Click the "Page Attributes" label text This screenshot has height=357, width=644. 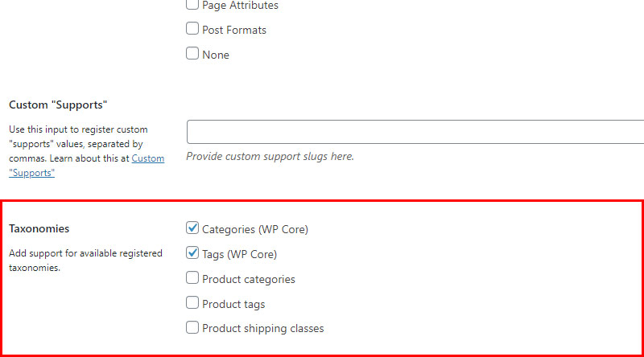coord(240,6)
